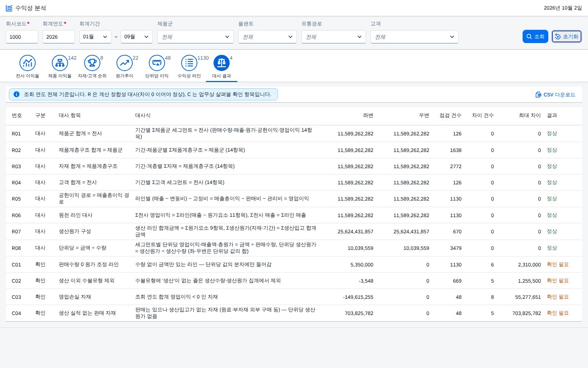Screen dimensions: 588x368
Task: Click the 번호 column header
Action: pos(17,116)
